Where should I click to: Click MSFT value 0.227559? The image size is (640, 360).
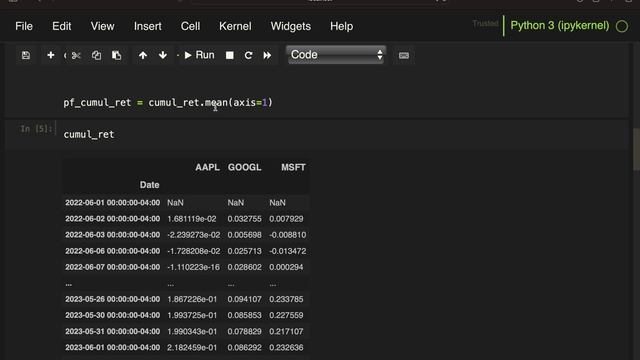tap(286, 315)
